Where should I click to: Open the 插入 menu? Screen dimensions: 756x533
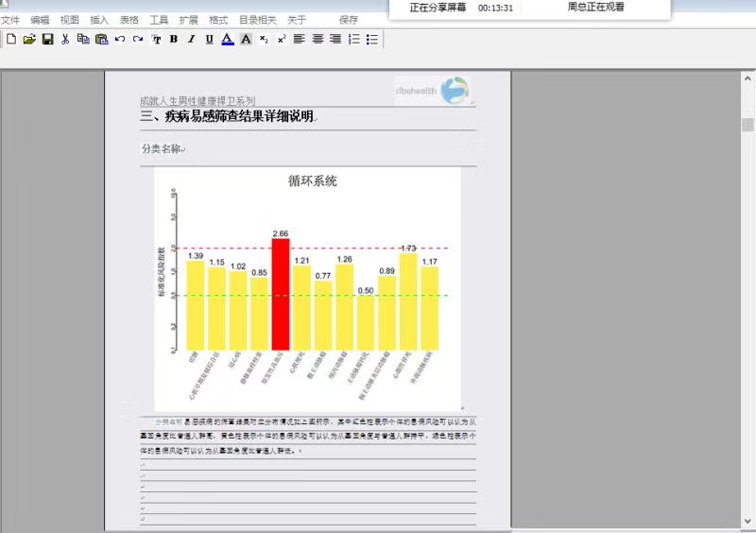[99, 20]
